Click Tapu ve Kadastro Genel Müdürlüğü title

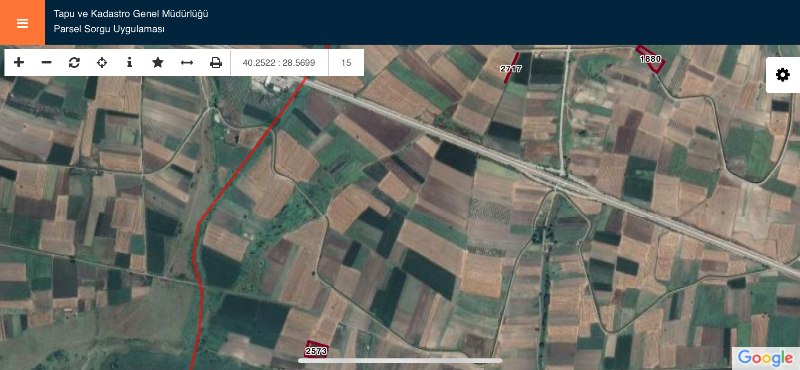click(x=131, y=14)
